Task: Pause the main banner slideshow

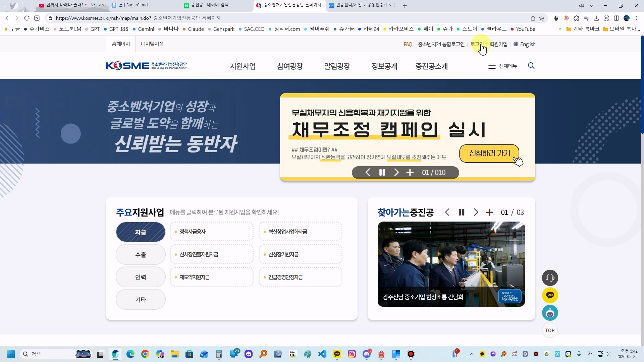Action: pos(382,172)
